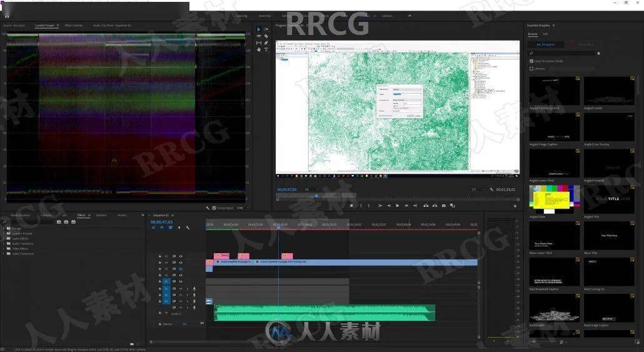Image resolution: width=644 pixels, height=352 pixels.
Task: Toggle lock on V5 track
Action: click(160, 256)
